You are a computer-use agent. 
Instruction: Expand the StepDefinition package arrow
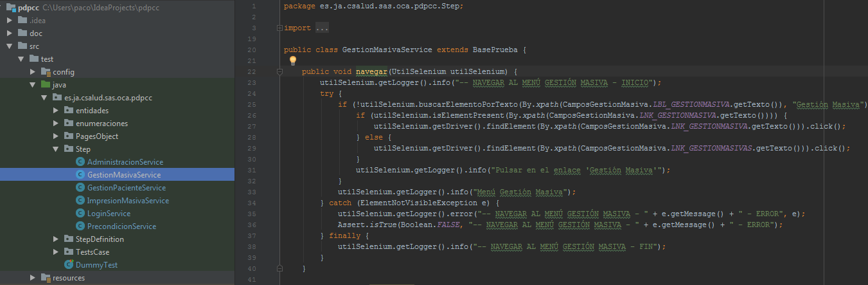coord(56,239)
